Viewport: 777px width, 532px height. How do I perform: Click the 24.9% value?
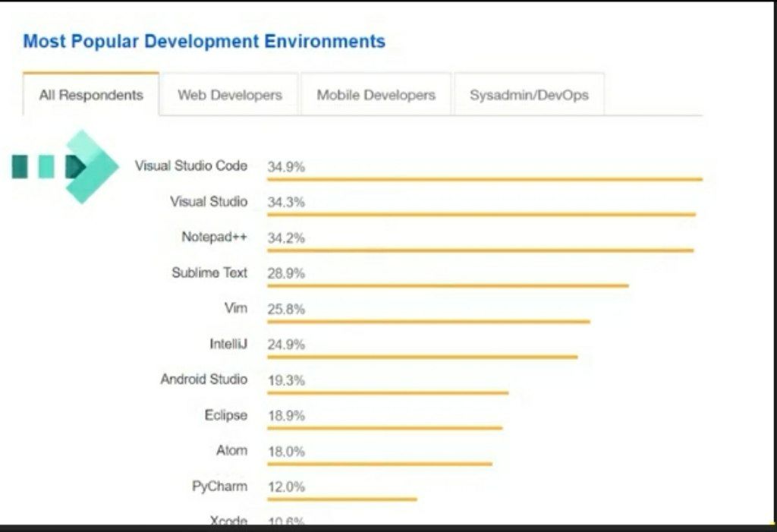286,345
